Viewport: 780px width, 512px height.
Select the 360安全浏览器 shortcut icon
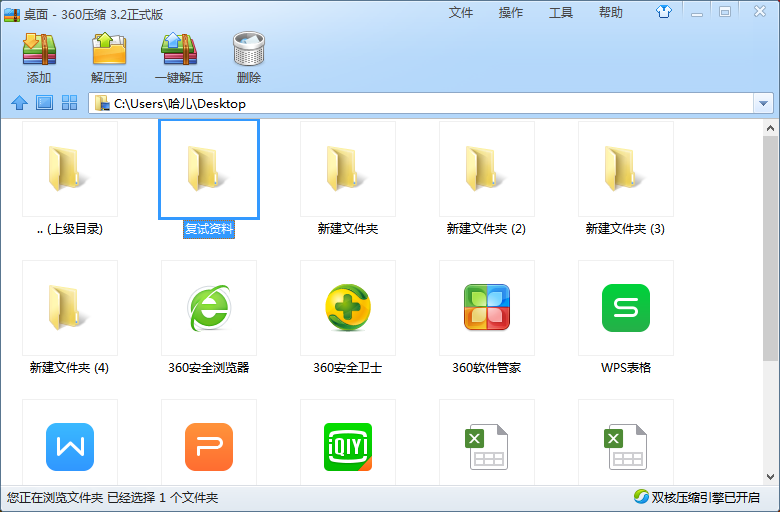[209, 308]
